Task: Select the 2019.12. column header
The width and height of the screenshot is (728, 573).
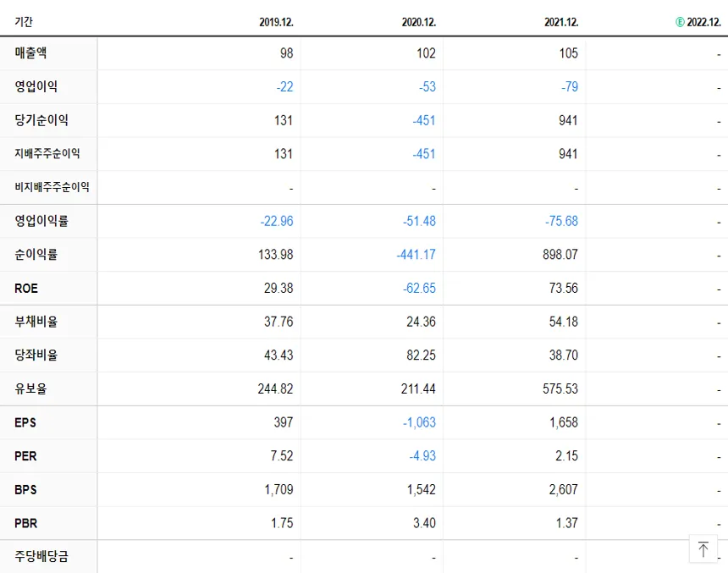Action: pos(276,22)
